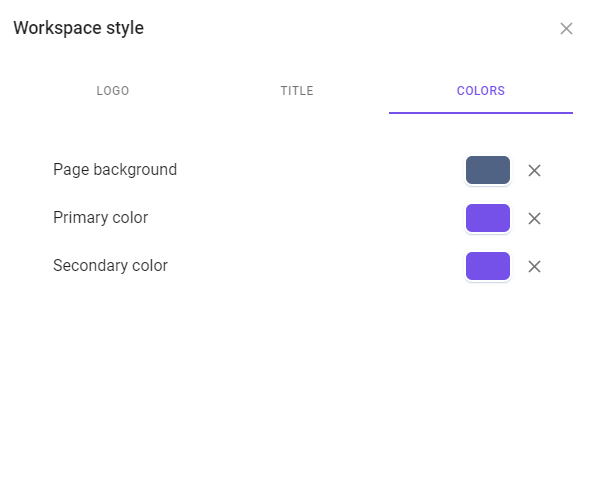This screenshot has height=485, width=594.
Task: Click the Workspace style heading
Action: click(x=78, y=28)
